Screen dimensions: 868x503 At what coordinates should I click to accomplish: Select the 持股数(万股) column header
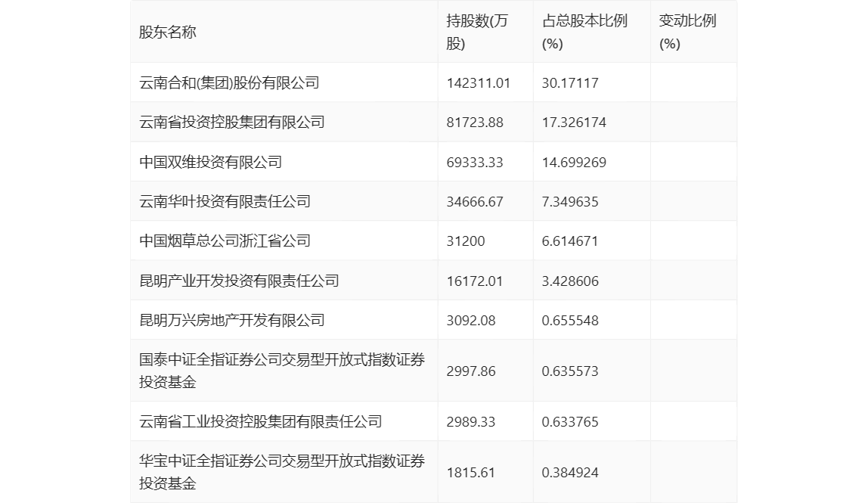coord(476,32)
